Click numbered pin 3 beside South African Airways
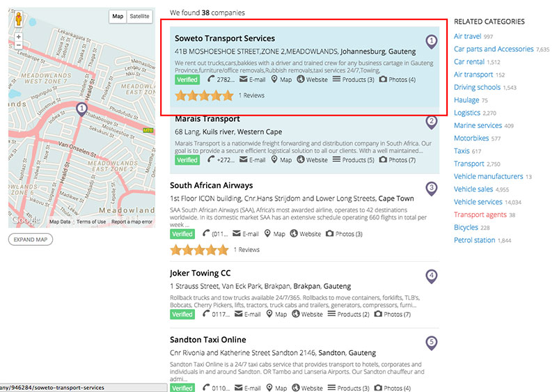 click(431, 189)
